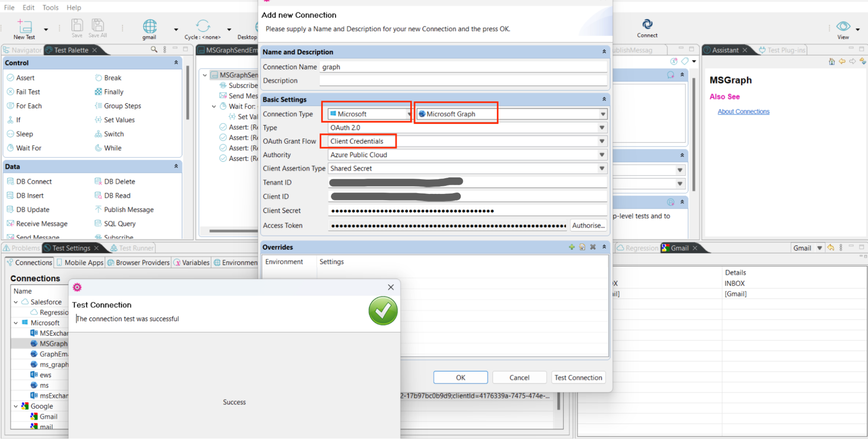Click the OK button
Image resolution: width=868 pixels, height=439 pixels.
click(460, 377)
